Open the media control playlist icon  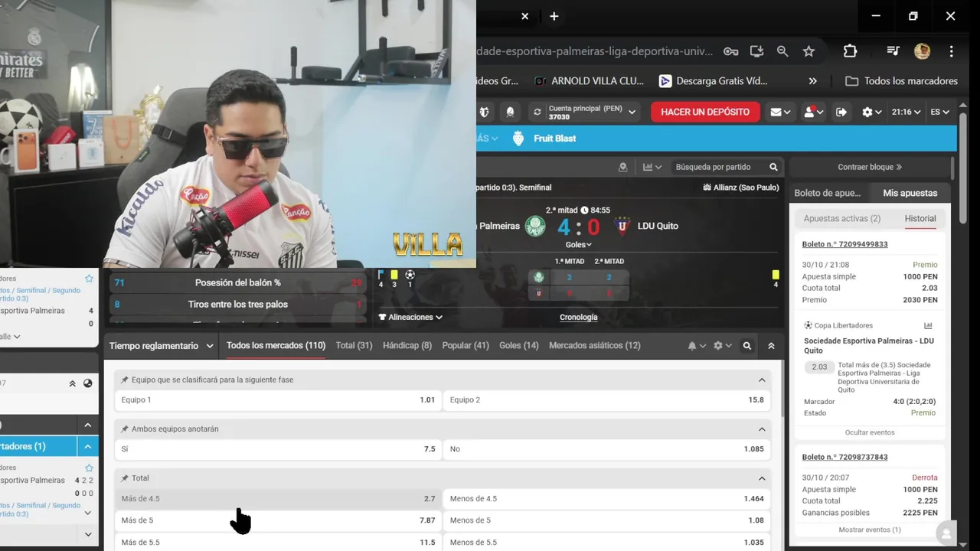point(893,51)
